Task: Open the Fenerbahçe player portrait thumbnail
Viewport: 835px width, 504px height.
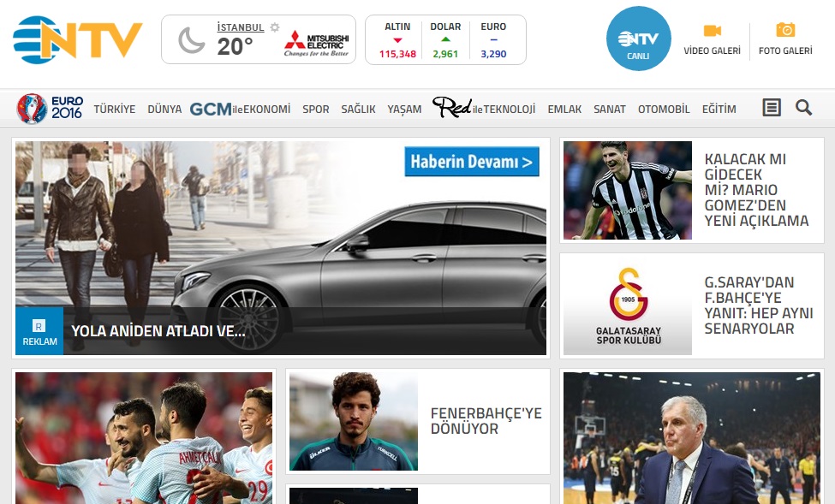Action: point(354,422)
